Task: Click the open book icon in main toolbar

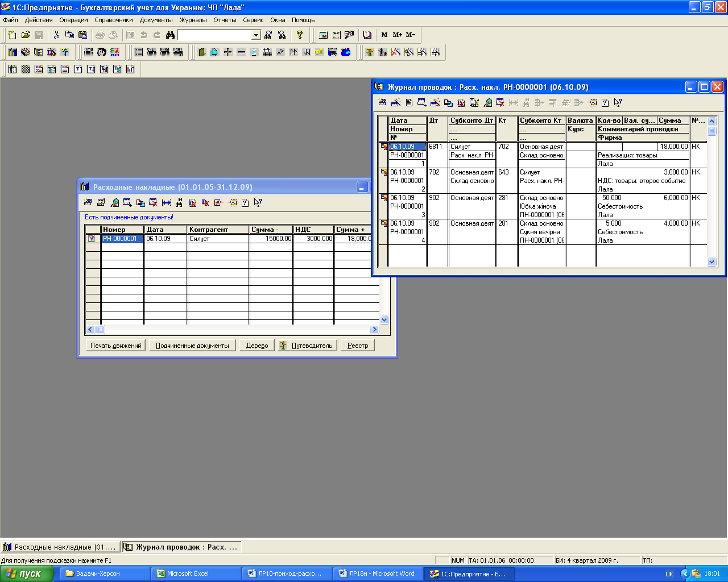Action: pyautogui.click(x=367, y=35)
